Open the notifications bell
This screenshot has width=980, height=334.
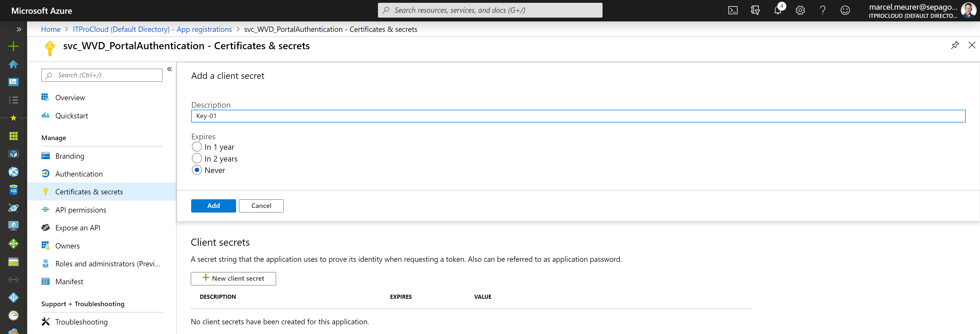(x=778, y=10)
